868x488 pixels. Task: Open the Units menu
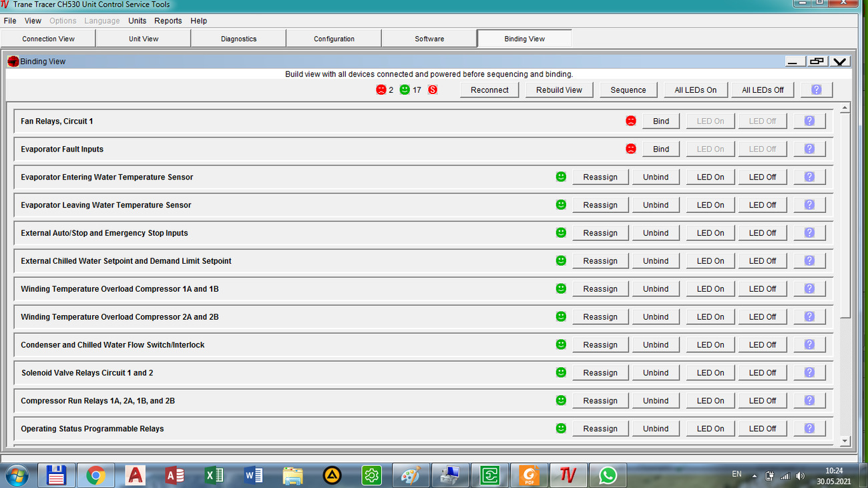coord(137,21)
